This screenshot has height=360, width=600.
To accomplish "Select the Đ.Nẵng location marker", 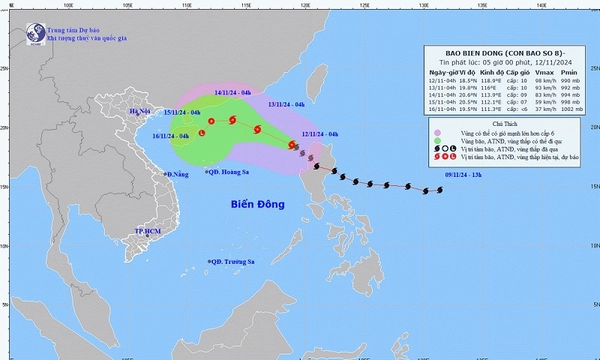I will pos(166,174).
